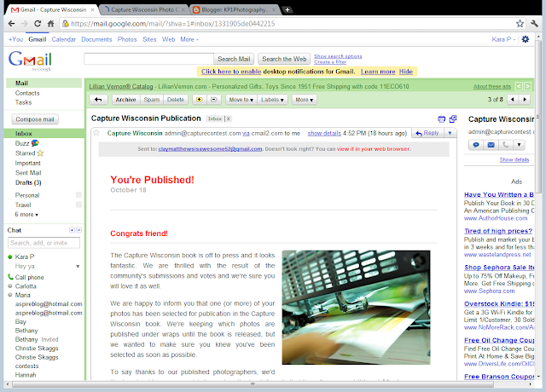Click the back-to-inbox arrow button

pyautogui.click(x=98, y=100)
